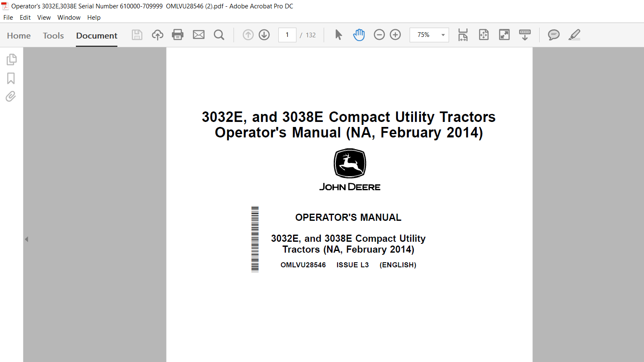
Task: Open the Find text magnifier icon
Action: (219, 35)
